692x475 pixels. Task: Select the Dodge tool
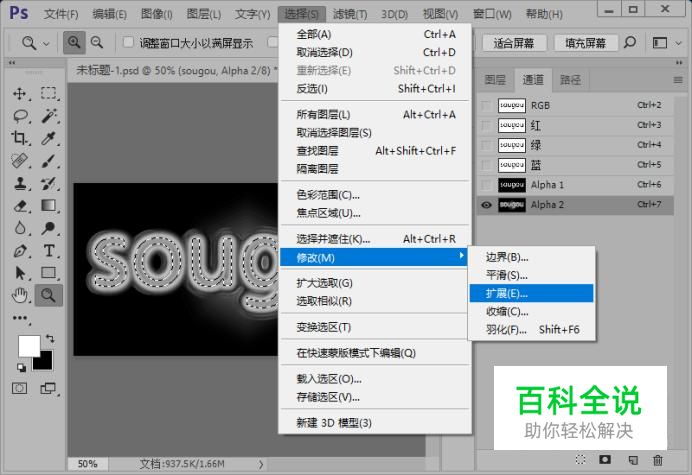click(48, 228)
